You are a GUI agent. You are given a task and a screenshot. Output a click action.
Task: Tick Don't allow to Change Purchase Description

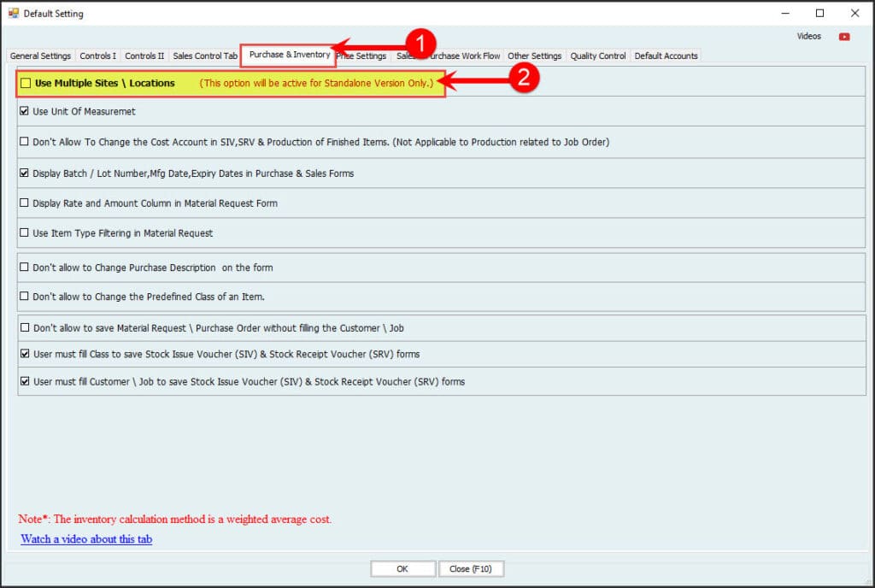pos(24,268)
